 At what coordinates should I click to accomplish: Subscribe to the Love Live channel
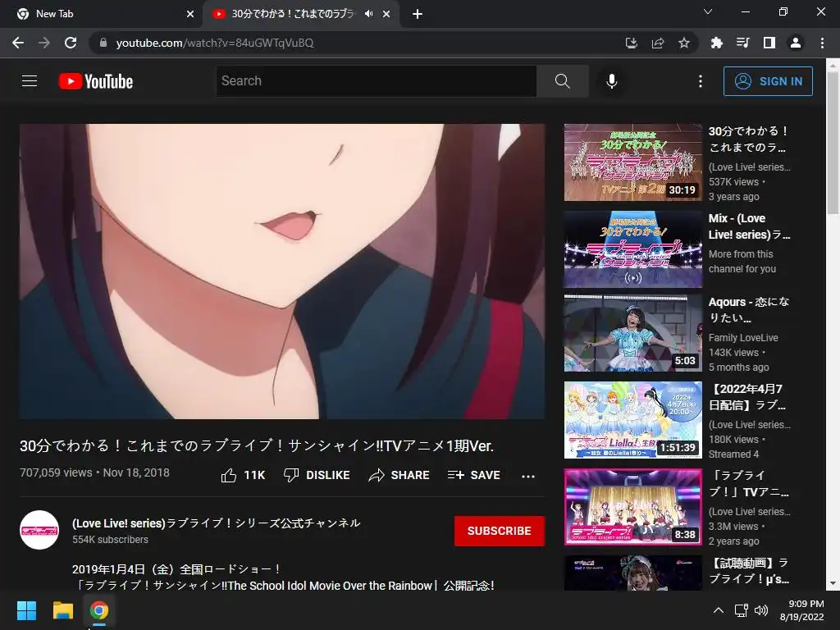[500, 531]
